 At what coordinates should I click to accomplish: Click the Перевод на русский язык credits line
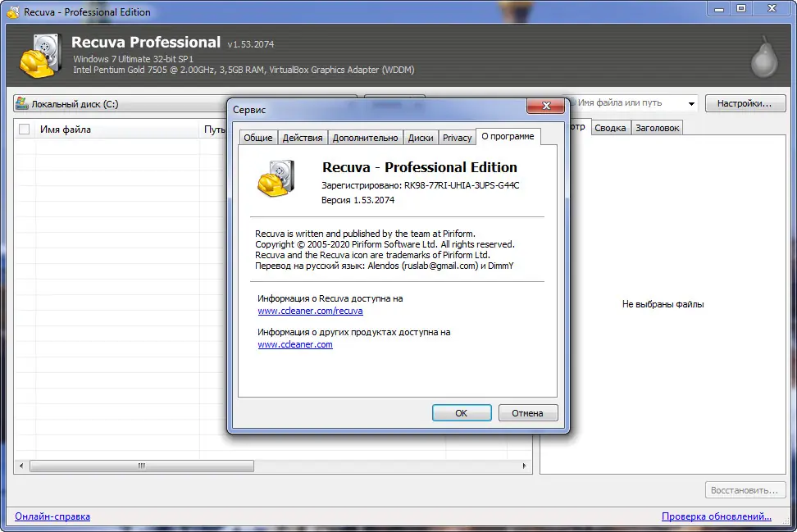385,266
